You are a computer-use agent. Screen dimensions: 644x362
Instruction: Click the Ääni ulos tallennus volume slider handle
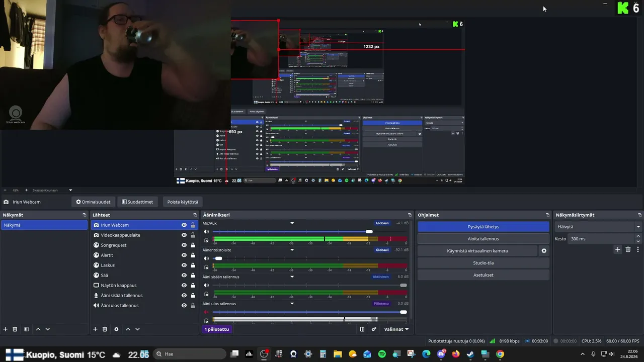pyautogui.click(x=404, y=312)
